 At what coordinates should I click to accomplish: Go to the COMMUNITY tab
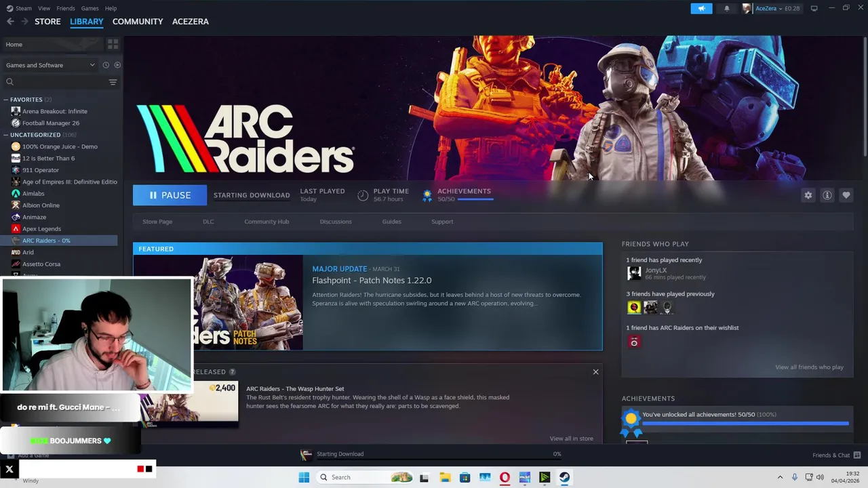(138, 22)
